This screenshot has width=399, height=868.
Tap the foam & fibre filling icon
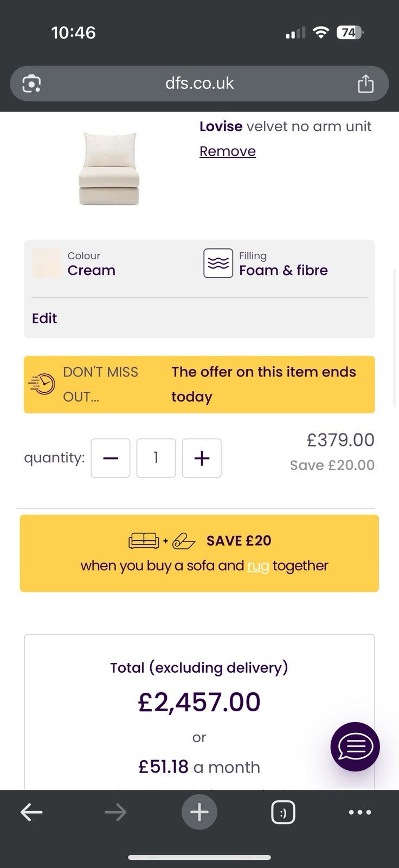click(x=218, y=263)
